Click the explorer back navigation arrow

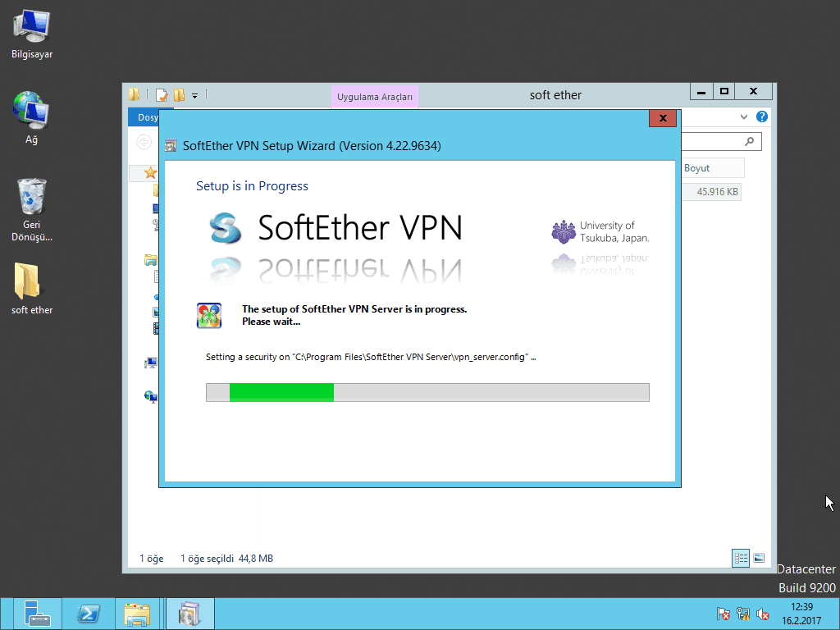144,142
